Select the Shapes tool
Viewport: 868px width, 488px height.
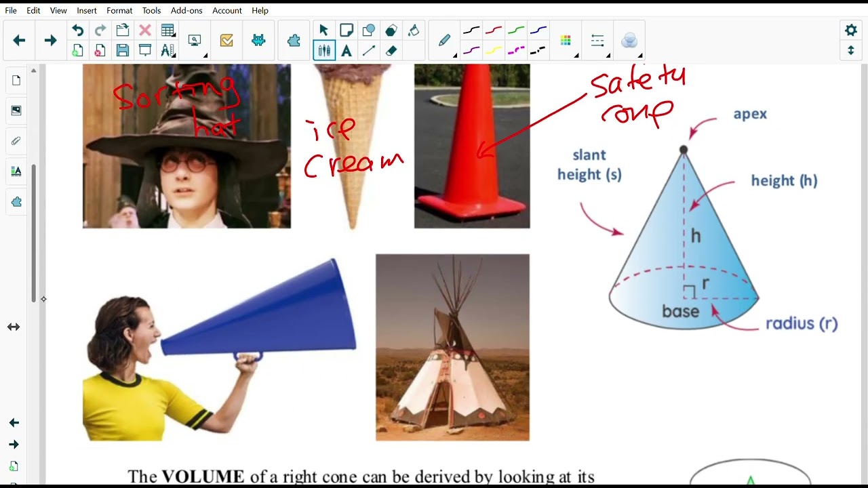pyautogui.click(x=369, y=30)
